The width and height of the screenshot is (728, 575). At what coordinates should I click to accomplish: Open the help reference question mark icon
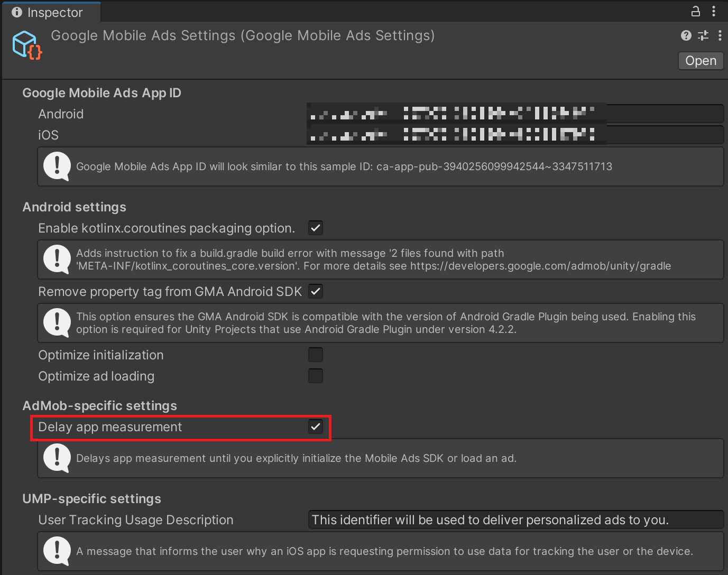(x=686, y=35)
